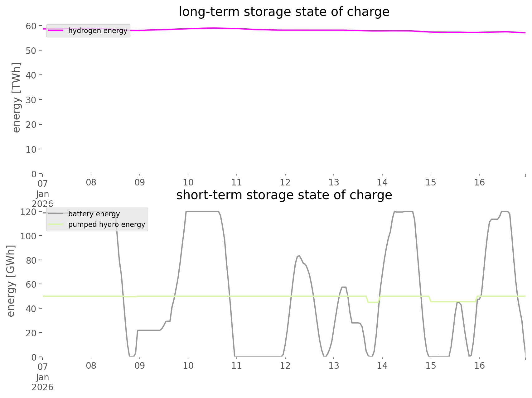Screen dimensions: 532x398
Task: Select the pumped hydro energy legend label
Action: 107,224
